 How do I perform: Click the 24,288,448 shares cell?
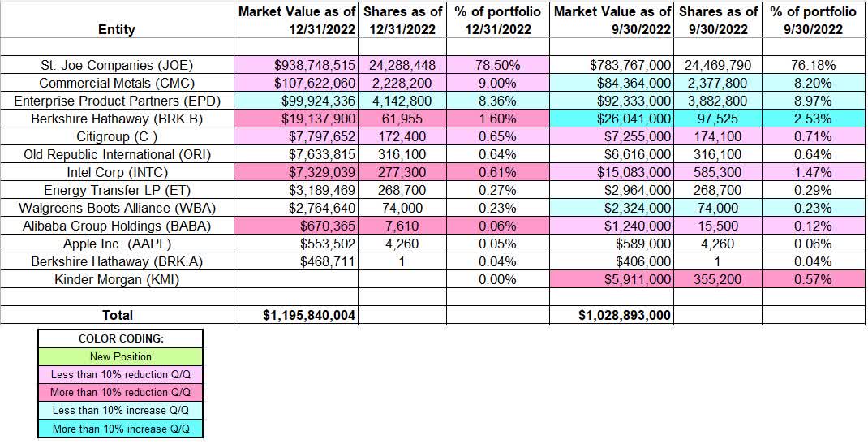[402, 65]
